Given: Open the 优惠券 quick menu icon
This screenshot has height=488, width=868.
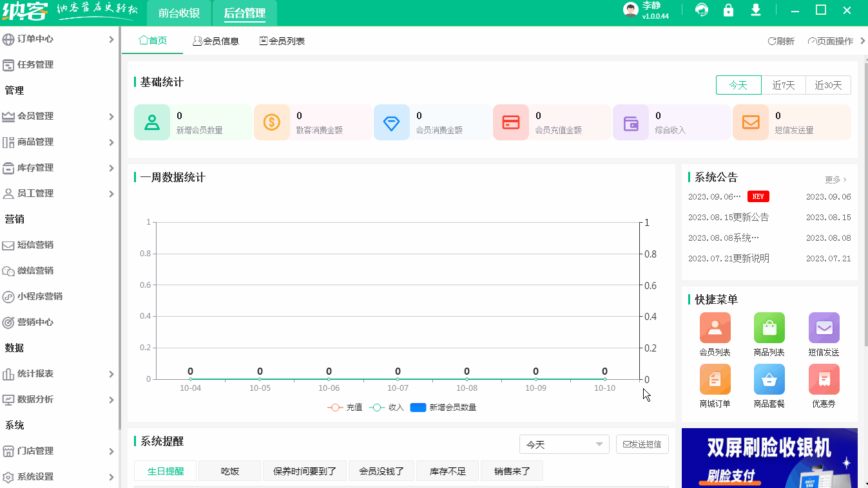Looking at the screenshot, I should 824,379.
